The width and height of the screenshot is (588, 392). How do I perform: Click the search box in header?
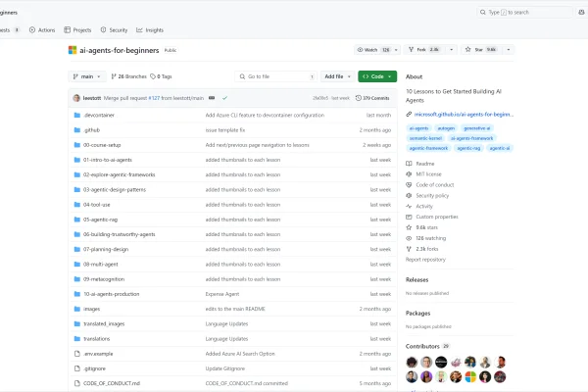[x=524, y=13]
